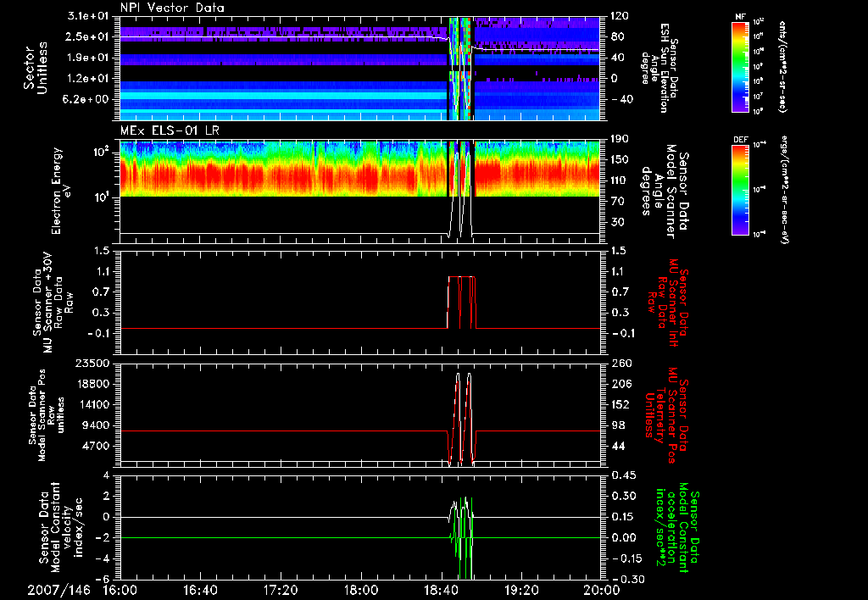Click the 9400 scanner position tick value

[x=97, y=425]
